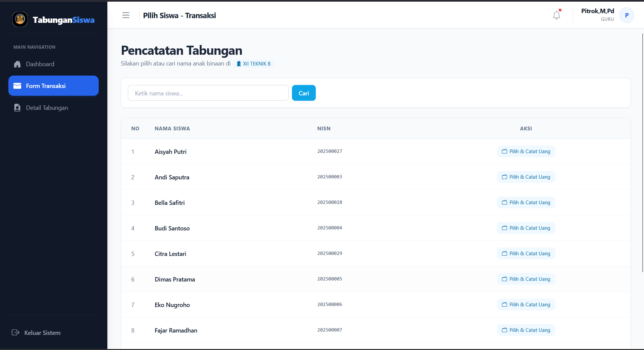644x350 pixels.
Task: Open the P user avatar
Action: pos(627,15)
